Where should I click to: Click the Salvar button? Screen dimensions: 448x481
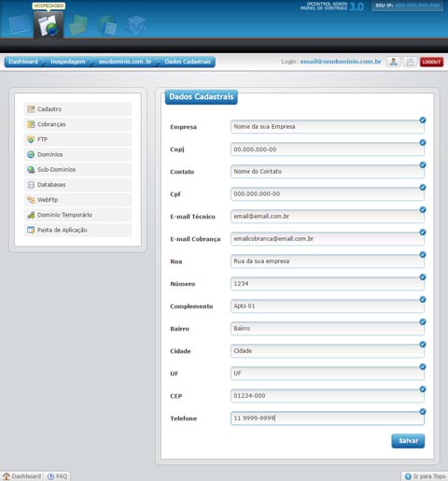point(408,441)
